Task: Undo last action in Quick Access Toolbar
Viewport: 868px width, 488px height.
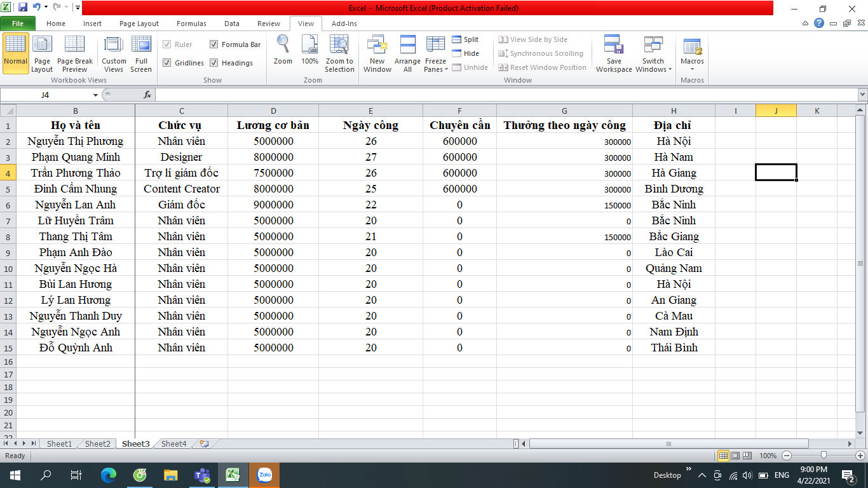Action: (36, 8)
